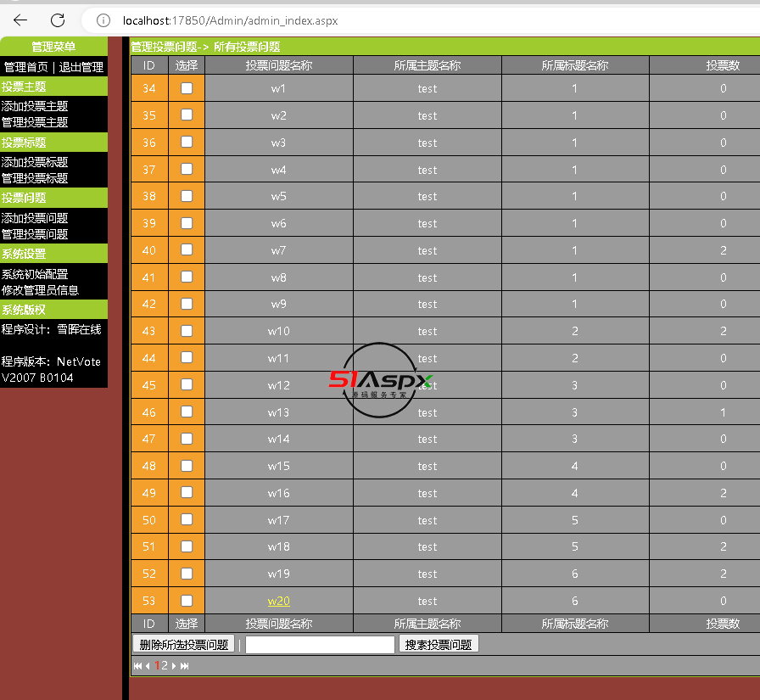Go to next page pager arrow

coord(174,665)
